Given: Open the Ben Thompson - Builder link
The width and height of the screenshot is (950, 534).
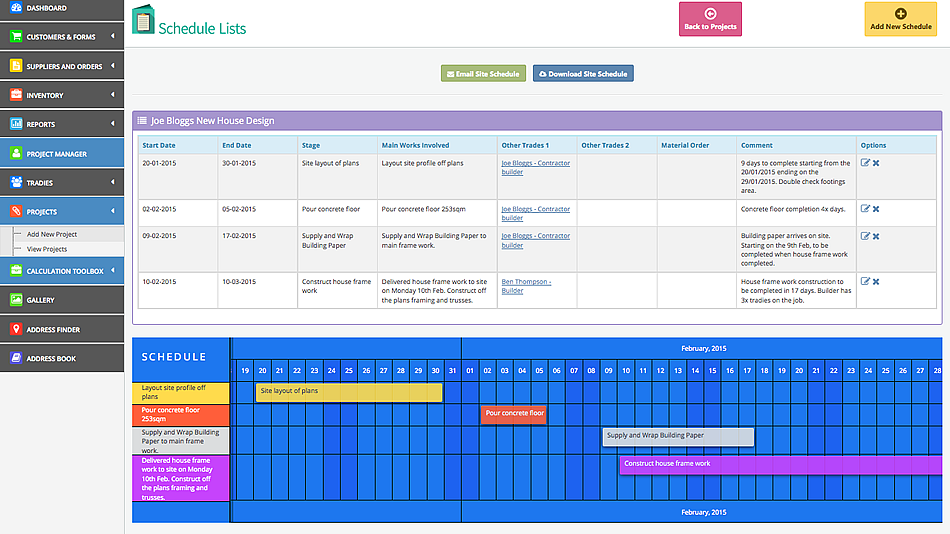Looking at the screenshot, I should [x=526, y=286].
